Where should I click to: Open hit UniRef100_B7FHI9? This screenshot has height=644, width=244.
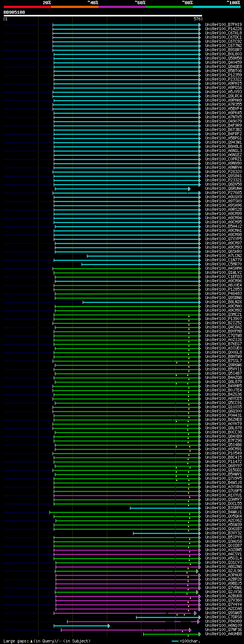[223, 24]
